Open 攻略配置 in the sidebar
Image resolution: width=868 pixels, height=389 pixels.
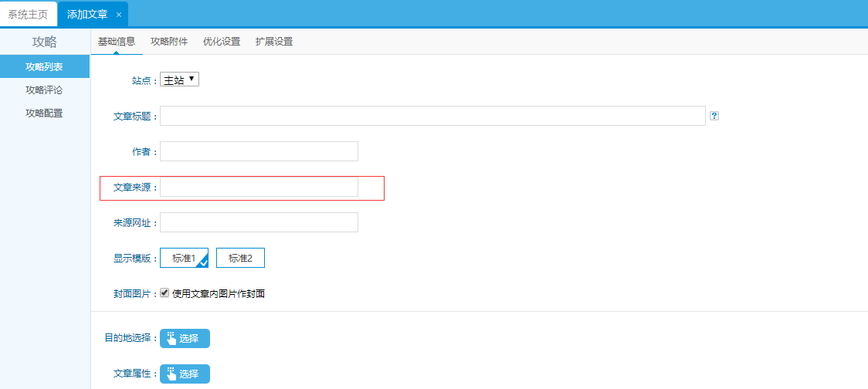tap(44, 113)
